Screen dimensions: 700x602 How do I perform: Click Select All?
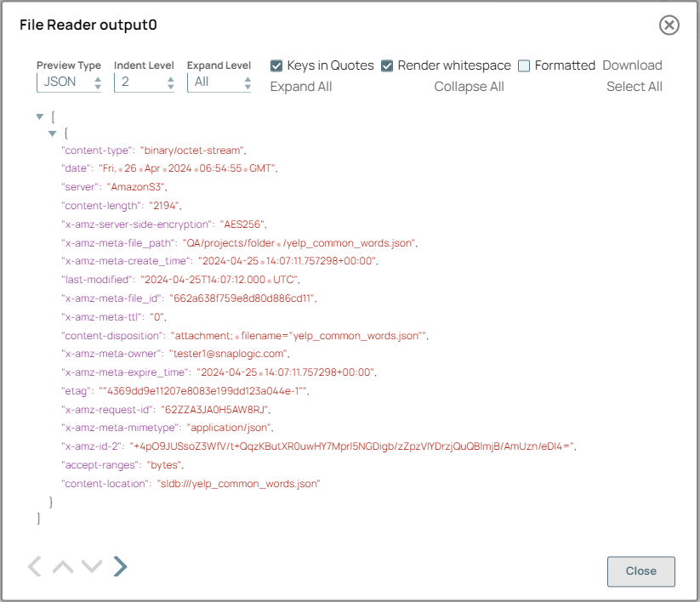tap(634, 86)
